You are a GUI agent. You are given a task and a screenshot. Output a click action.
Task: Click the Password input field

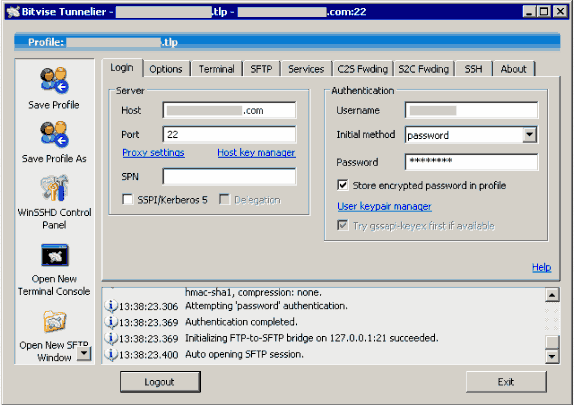(472, 162)
